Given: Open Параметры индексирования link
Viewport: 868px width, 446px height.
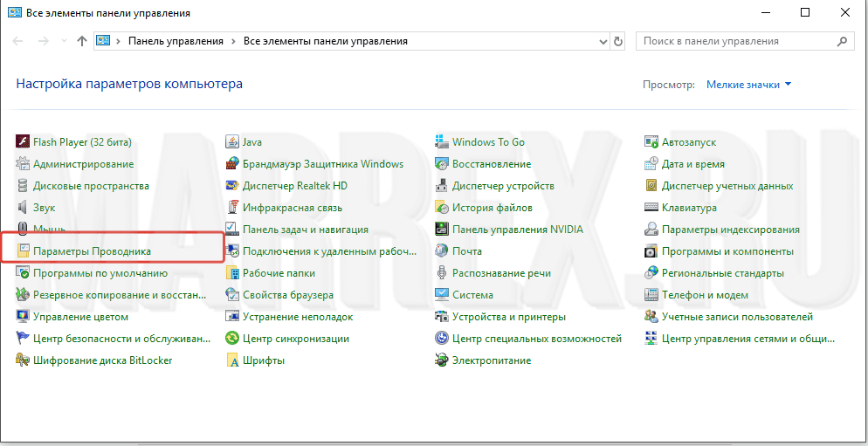Looking at the screenshot, I should point(731,229).
